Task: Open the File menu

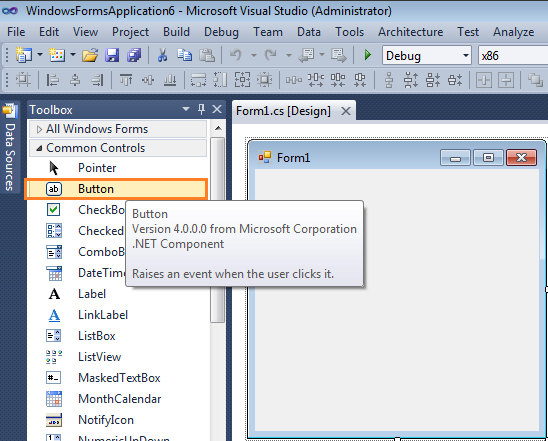Action: tap(16, 32)
